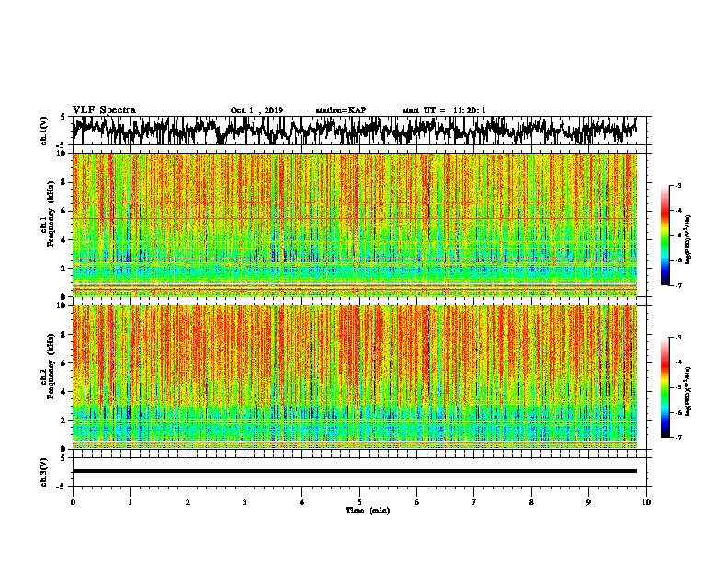Click the "8" kHz tick on ch.1 axis
Image resolution: width=728 pixels, height=563 pixels.
coord(63,182)
